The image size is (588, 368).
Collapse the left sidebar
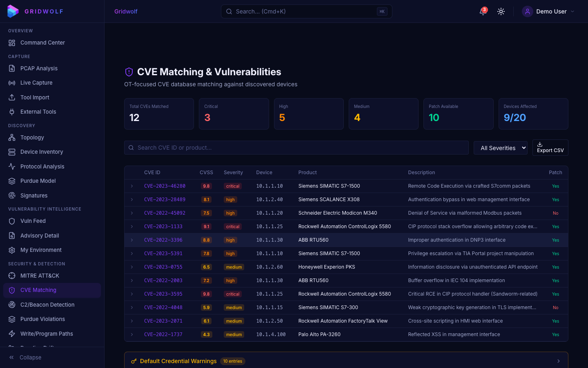pos(24,357)
